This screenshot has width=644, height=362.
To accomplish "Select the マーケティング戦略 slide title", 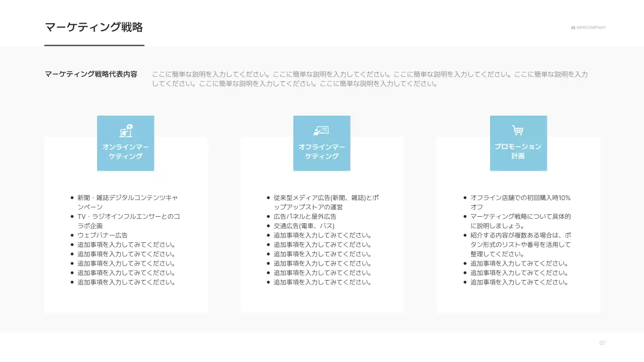I will tap(94, 27).
